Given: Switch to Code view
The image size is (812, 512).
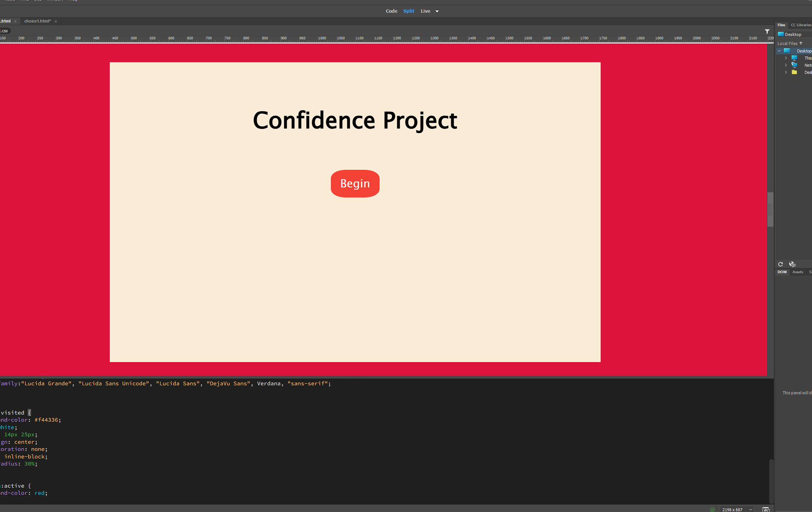Looking at the screenshot, I should [391, 11].
